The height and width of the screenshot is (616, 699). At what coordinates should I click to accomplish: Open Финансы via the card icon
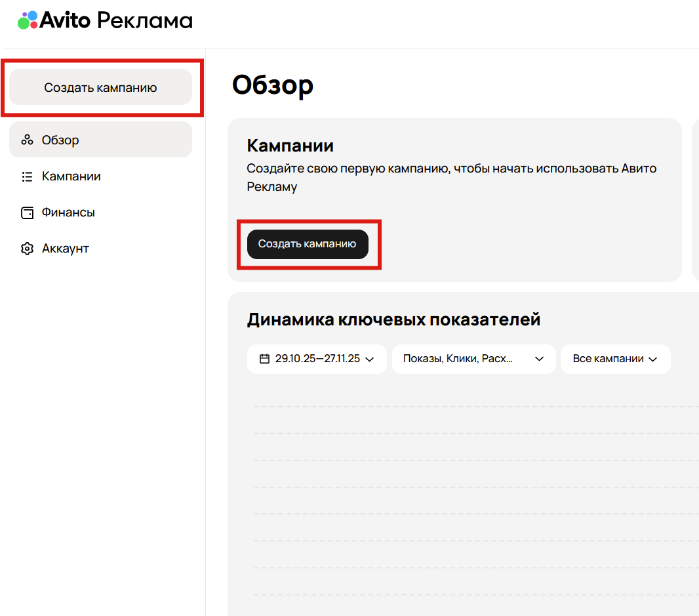pyautogui.click(x=27, y=212)
